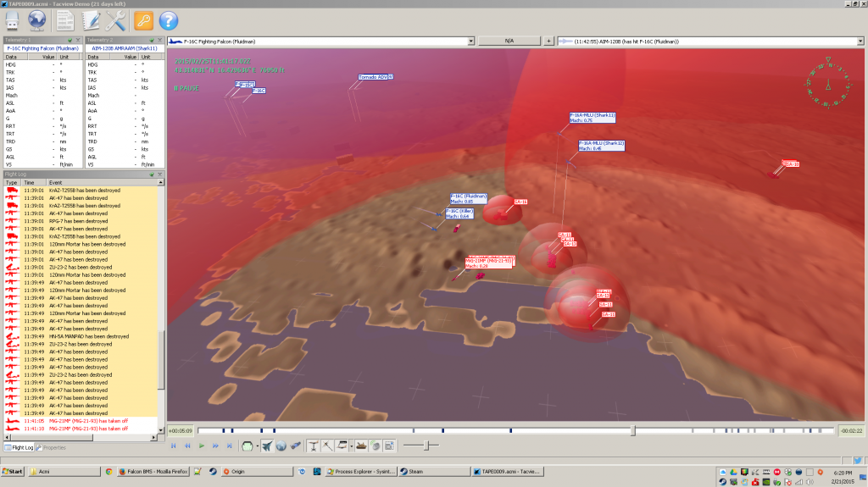Select the globe satellite view icon
The image size is (868, 487).
point(281,445)
